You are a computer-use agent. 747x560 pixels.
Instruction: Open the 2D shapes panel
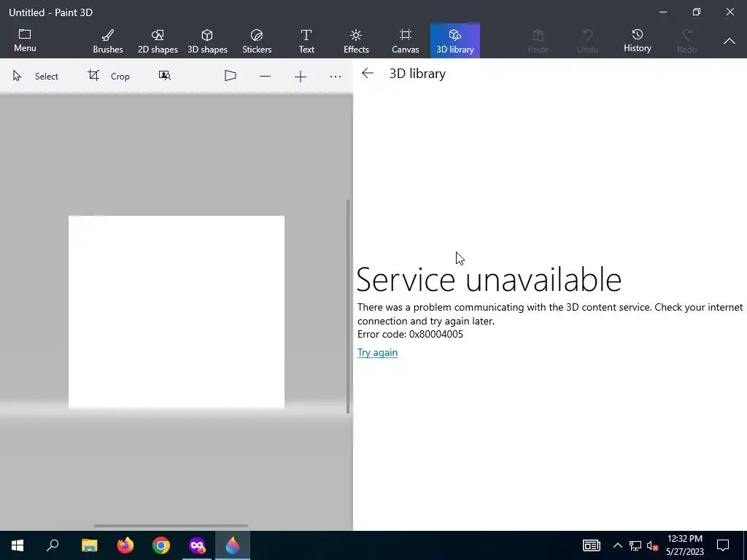pos(158,41)
